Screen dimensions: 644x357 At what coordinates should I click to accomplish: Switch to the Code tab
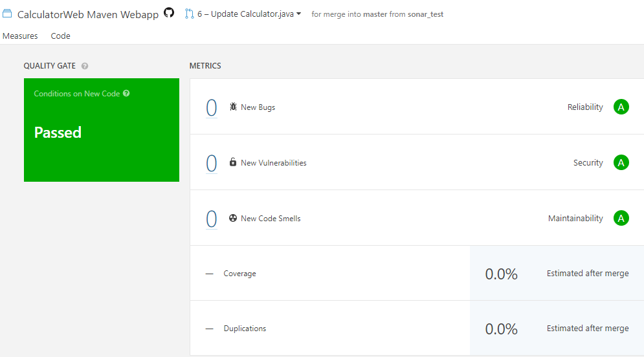(61, 36)
